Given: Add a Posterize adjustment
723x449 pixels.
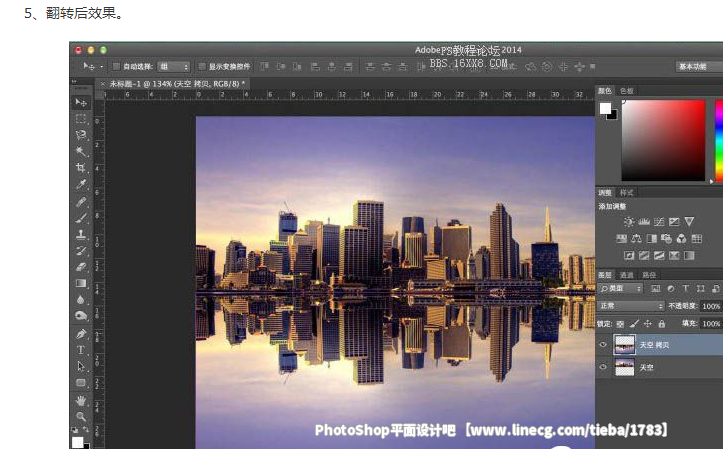Looking at the screenshot, I should tap(644, 255).
